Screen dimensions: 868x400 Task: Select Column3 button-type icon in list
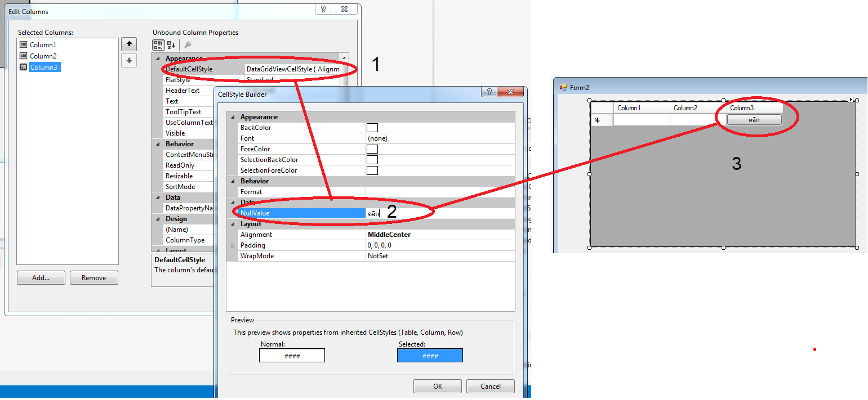tap(23, 67)
